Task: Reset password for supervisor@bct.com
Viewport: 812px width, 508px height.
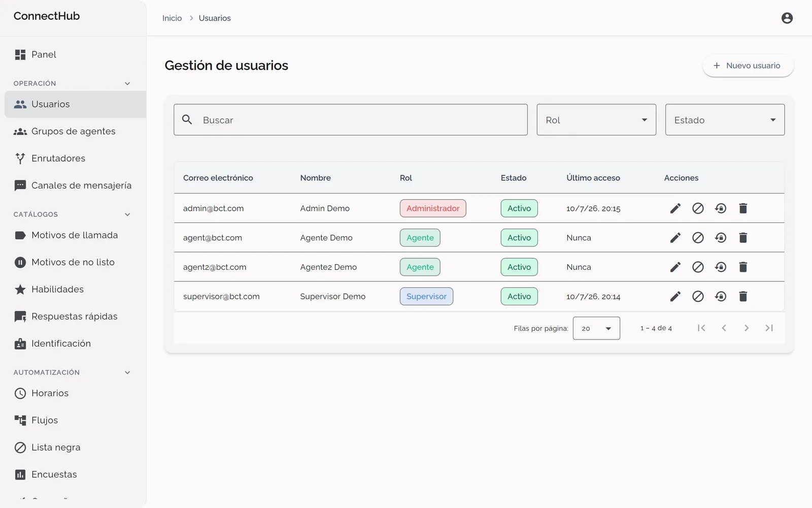Action: point(721,297)
